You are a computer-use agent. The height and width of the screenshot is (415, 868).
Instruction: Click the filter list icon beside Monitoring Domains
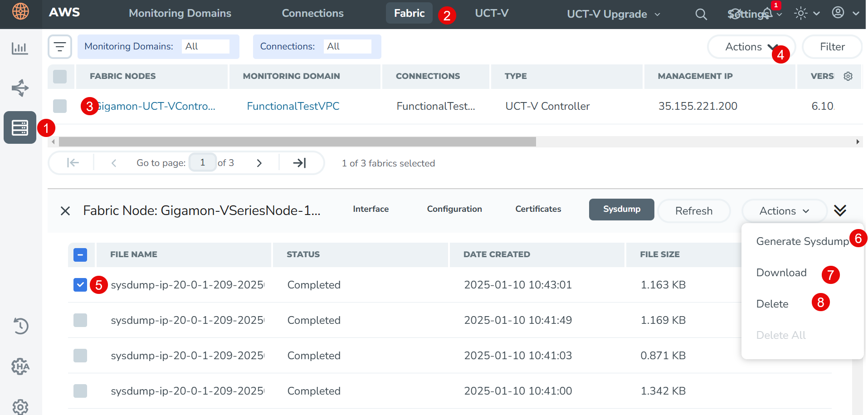(x=60, y=47)
